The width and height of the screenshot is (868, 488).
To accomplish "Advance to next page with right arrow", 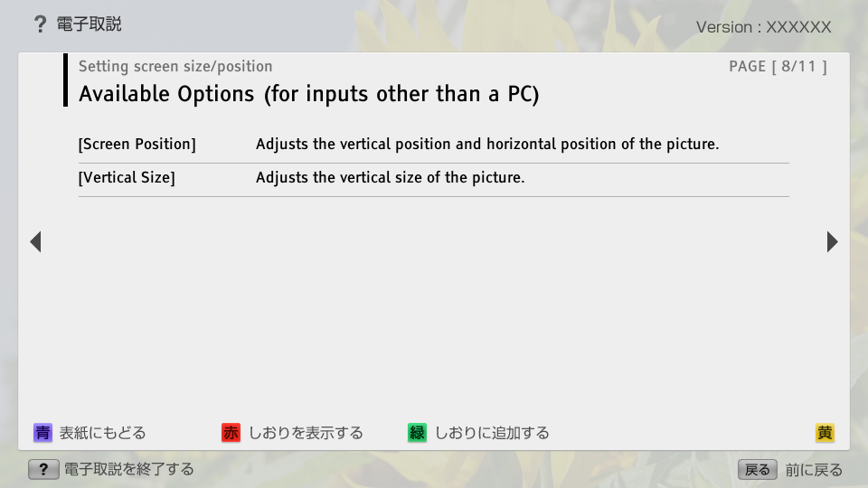I will tap(832, 242).
